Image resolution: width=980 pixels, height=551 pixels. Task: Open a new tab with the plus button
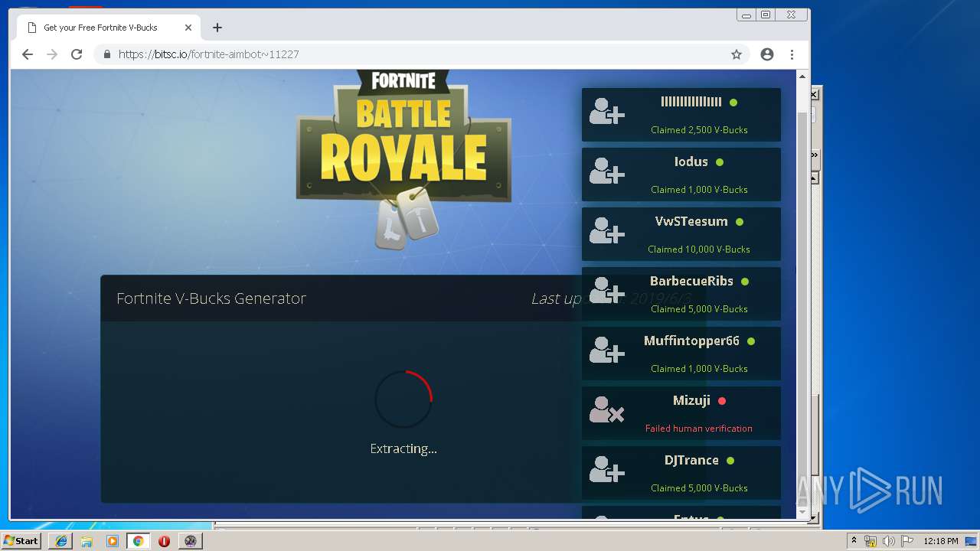pos(217,28)
